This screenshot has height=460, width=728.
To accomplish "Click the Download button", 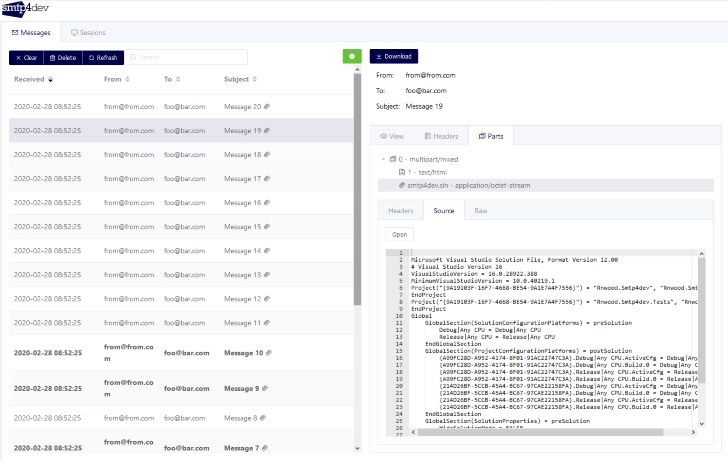I will 394,56.
